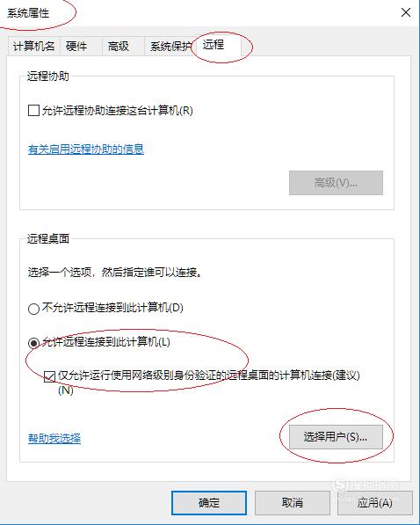
Task: Toggle network level authentication checkbox
Action: [49, 376]
